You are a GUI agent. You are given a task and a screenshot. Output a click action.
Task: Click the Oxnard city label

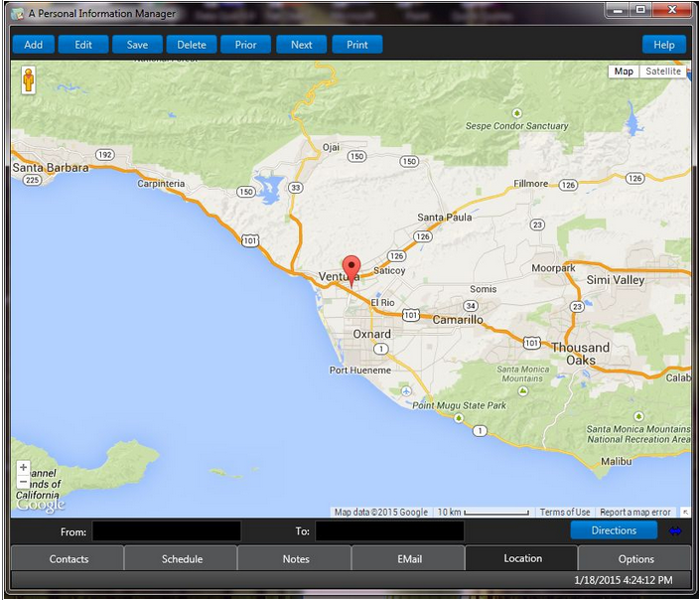click(372, 334)
